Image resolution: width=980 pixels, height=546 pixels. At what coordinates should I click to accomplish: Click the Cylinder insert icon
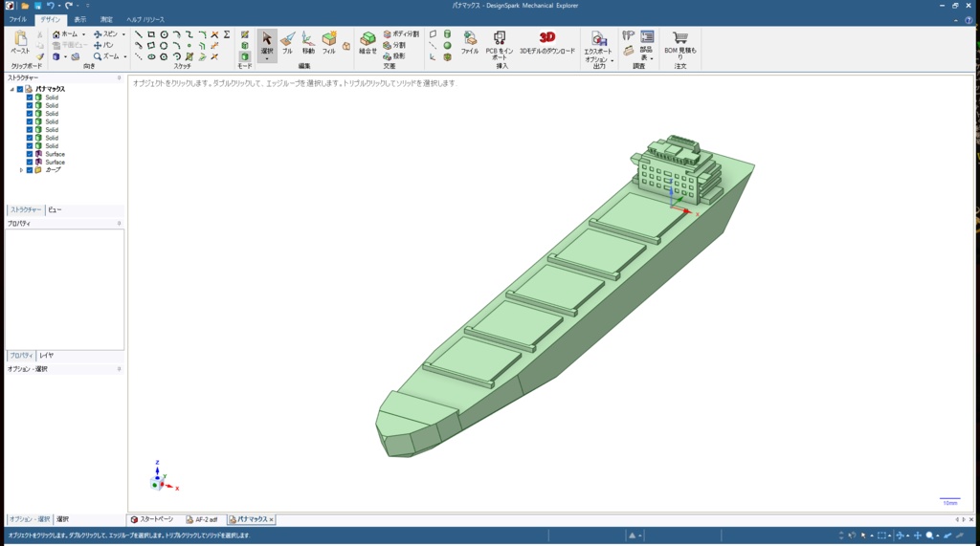[x=448, y=34]
